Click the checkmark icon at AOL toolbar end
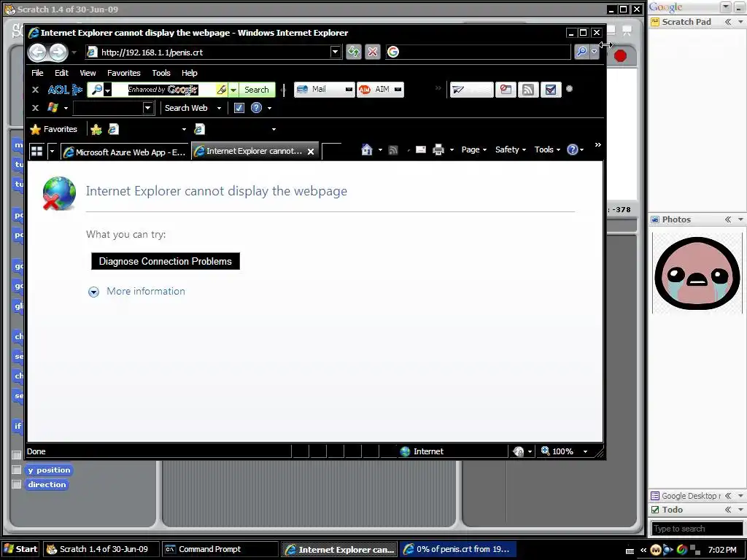This screenshot has width=747, height=560. [x=550, y=90]
